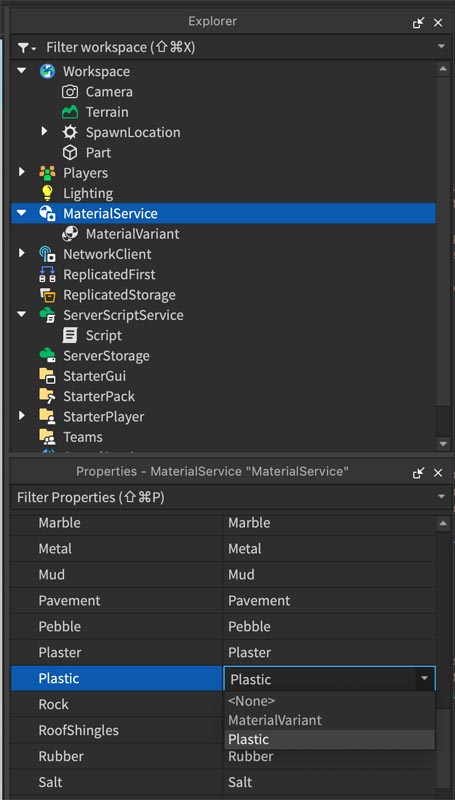Click the ServerScriptService icon

(47, 315)
